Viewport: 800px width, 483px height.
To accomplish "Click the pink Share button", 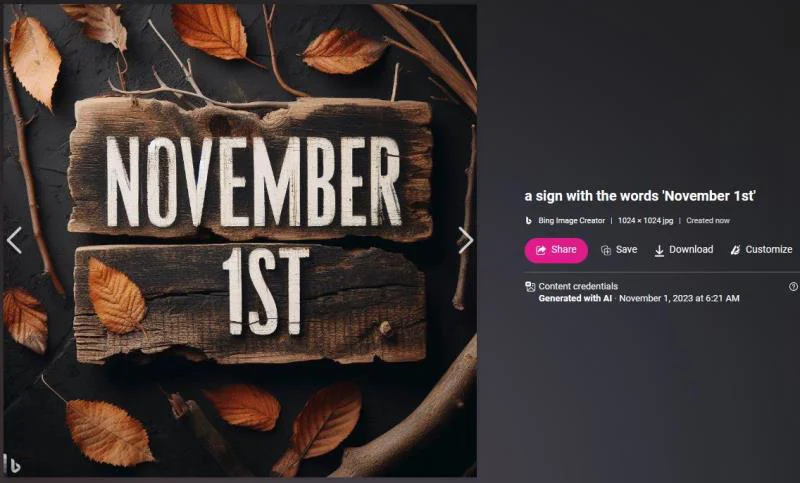I will (556, 250).
